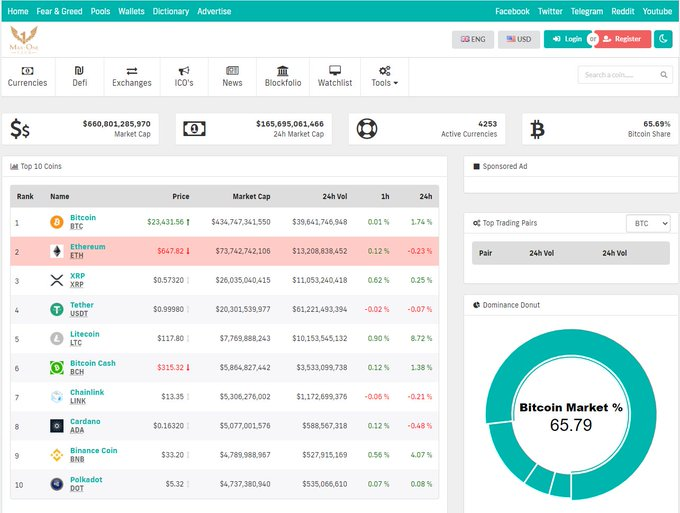Screen dimensions: 680x513
Task: Click the 24h Market Cap banknote icon
Action: coord(194,129)
